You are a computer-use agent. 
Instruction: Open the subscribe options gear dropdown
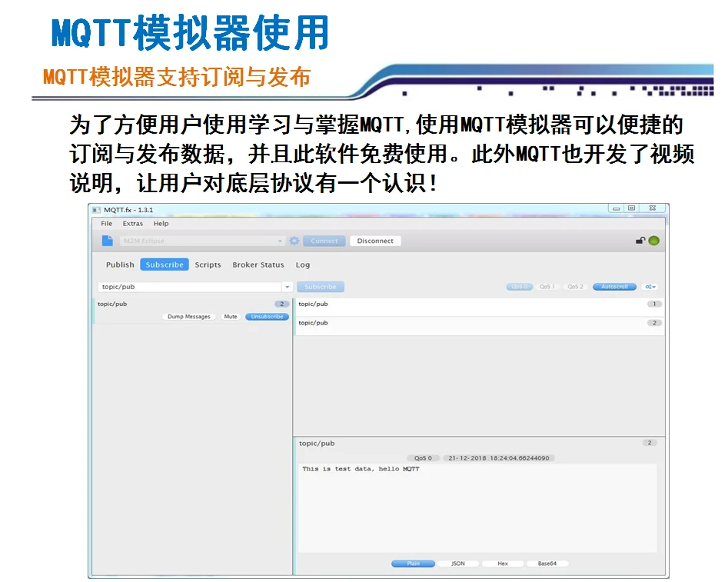(650, 287)
